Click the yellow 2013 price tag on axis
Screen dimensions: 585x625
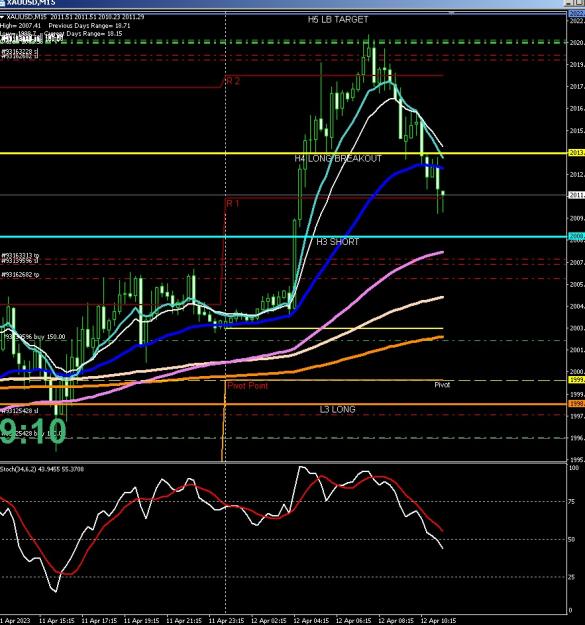click(576, 153)
